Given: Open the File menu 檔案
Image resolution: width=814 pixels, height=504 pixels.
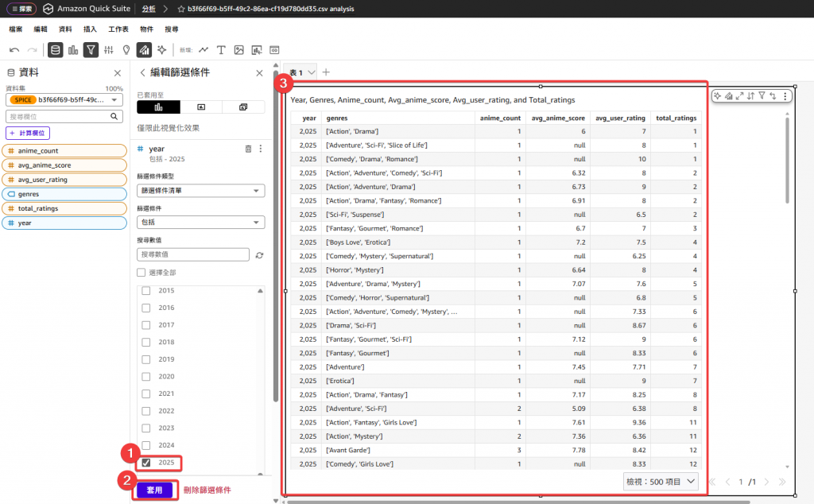Looking at the screenshot, I should coord(16,29).
